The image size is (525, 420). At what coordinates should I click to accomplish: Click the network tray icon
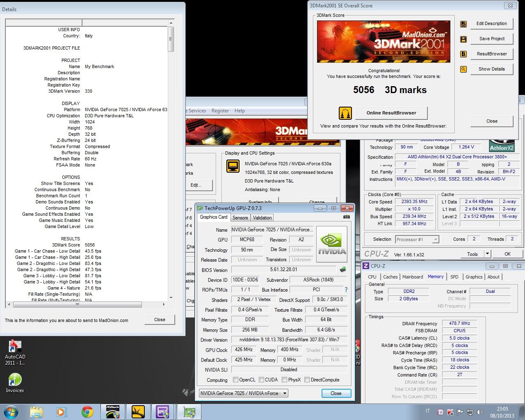[x=469, y=412]
